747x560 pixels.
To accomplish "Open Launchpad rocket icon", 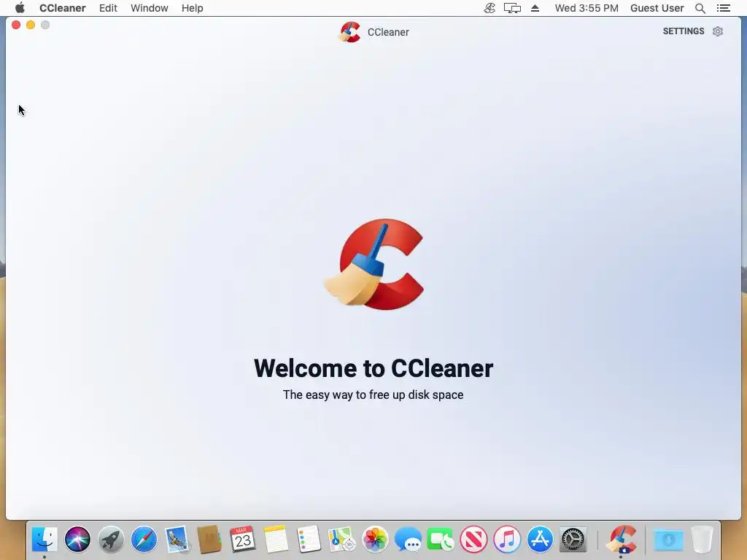I will pyautogui.click(x=111, y=540).
